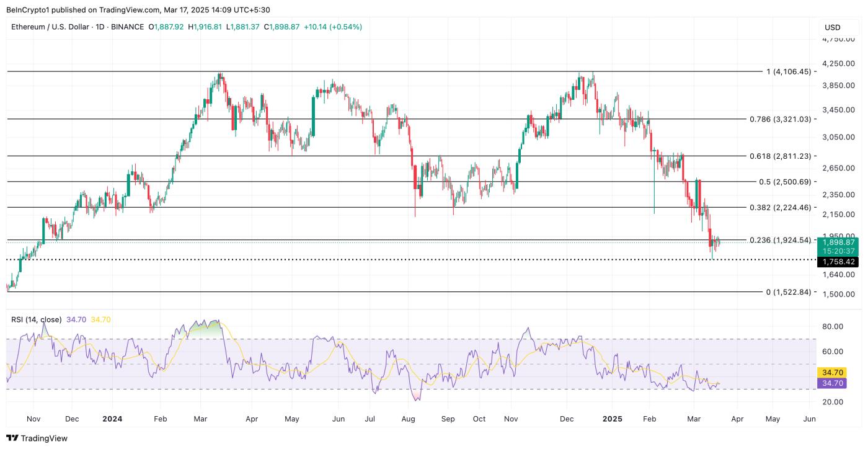Click the black price label 1,758.42
Viewport: 868px width, 449px height.
pyautogui.click(x=838, y=262)
